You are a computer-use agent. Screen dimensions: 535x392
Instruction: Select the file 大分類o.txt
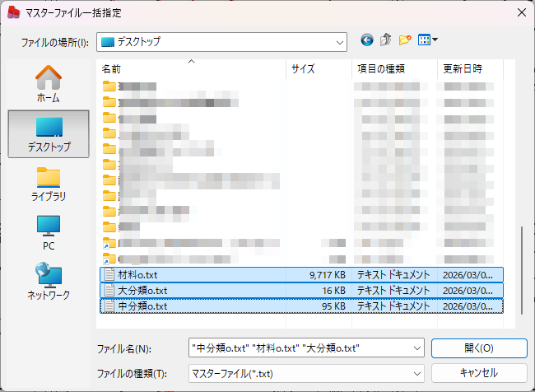[142, 290]
